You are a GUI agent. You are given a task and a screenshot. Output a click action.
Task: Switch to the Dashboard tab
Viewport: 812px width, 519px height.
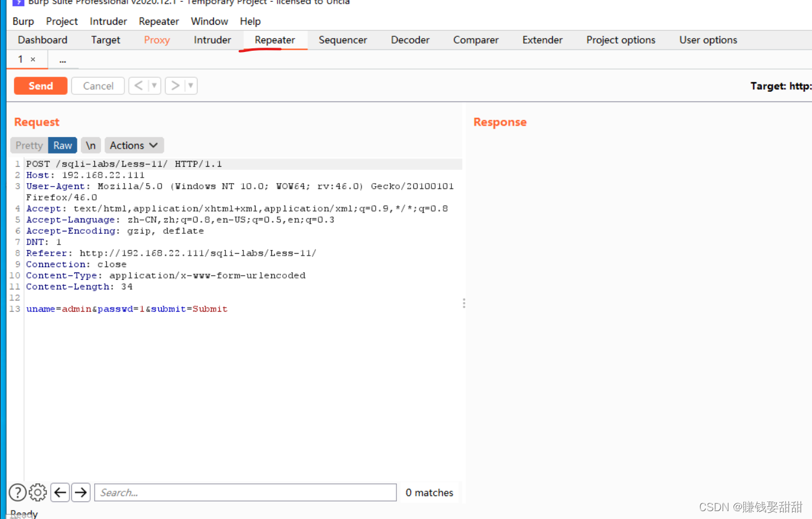[42, 40]
